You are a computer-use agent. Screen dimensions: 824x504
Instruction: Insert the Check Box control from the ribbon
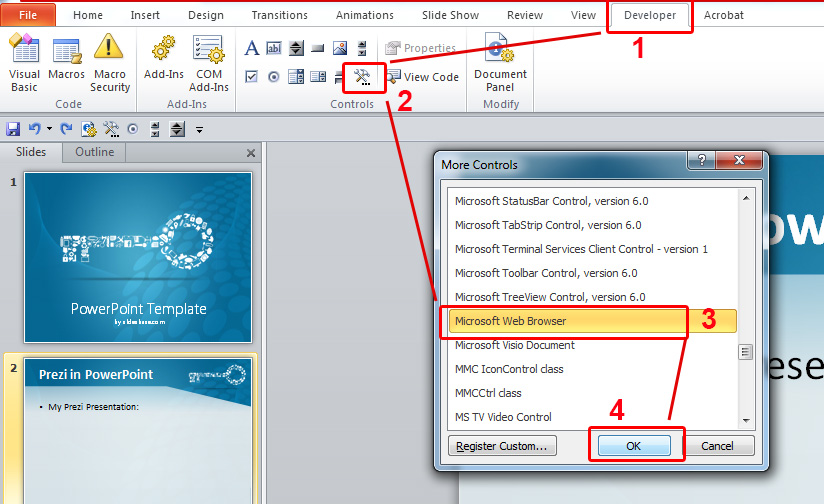pos(252,77)
